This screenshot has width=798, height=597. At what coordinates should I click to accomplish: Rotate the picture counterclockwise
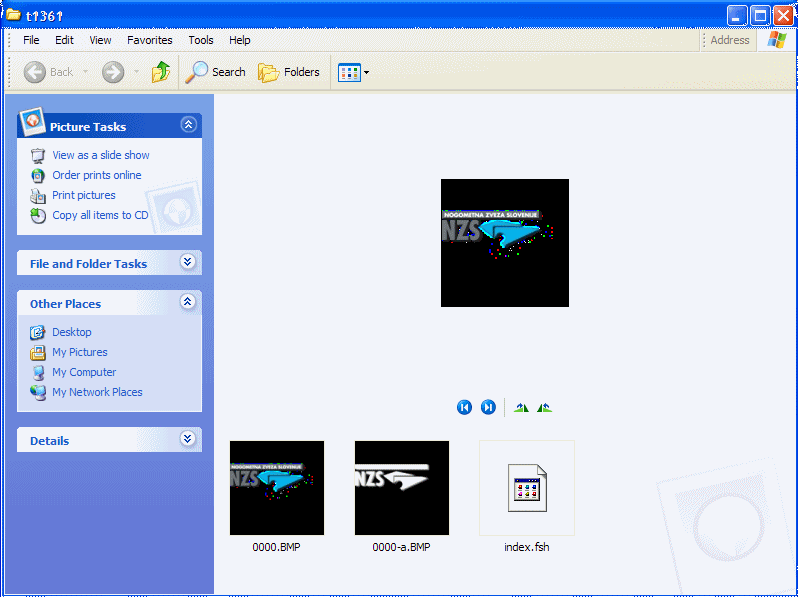click(x=544, y=407)
